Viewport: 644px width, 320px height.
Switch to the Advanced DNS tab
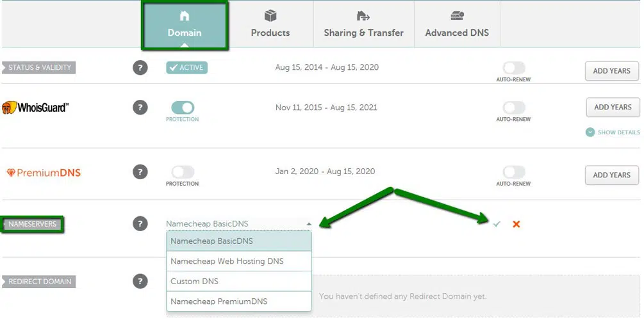(456, 24)
